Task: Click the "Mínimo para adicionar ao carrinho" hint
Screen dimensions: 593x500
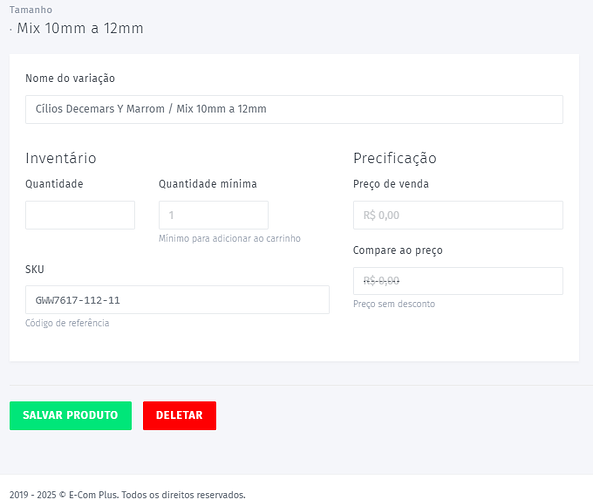Action: [230, 239]
